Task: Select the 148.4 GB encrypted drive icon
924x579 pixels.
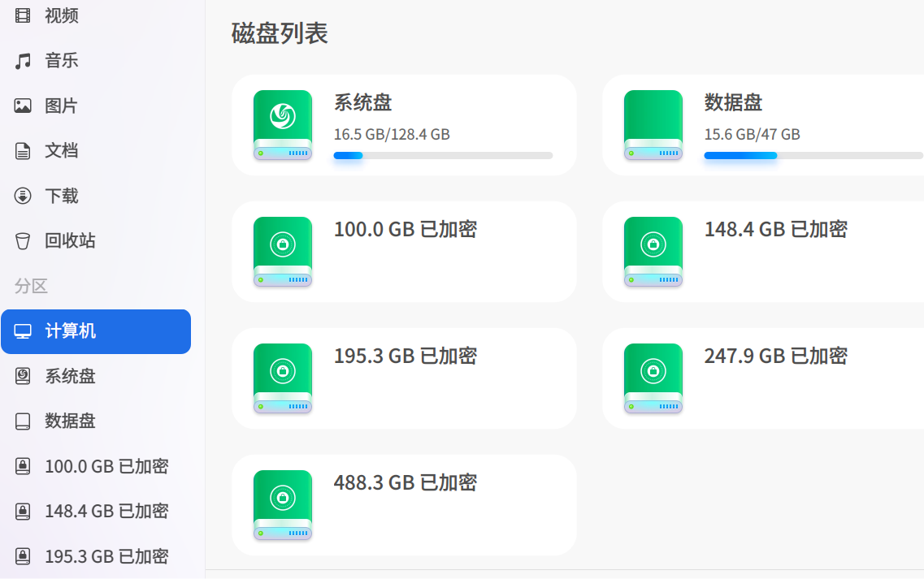Action: click(x=653, y=252)
